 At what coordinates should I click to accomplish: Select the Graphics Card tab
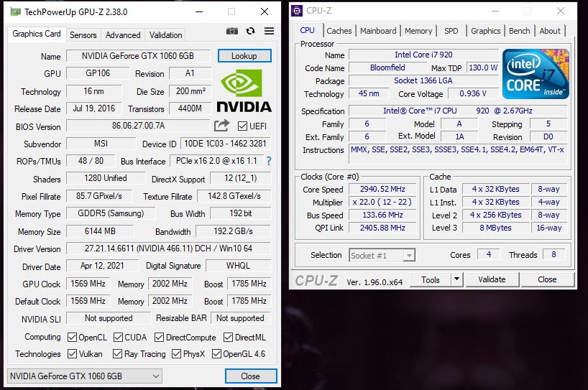[x=37, y=34]
